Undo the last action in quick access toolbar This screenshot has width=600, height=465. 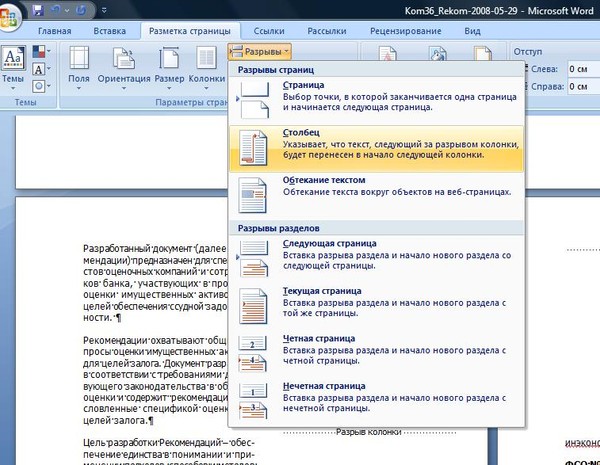(x=55, y=10)
